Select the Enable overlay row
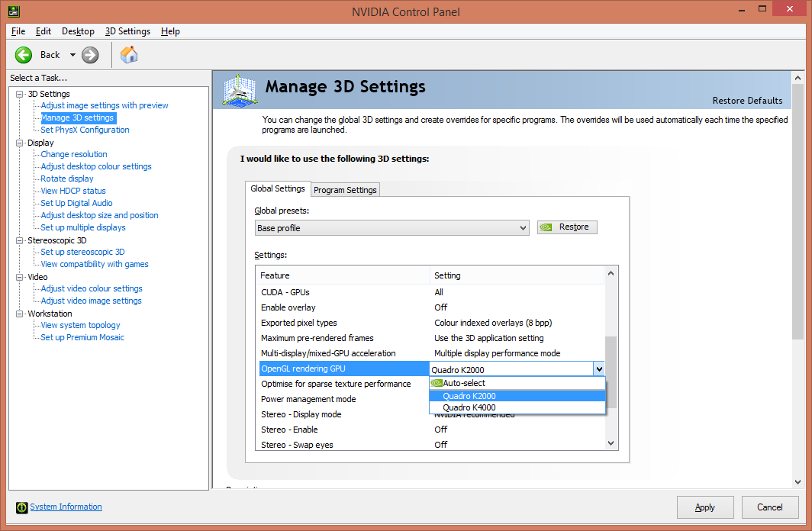 (x=430, y=307)
